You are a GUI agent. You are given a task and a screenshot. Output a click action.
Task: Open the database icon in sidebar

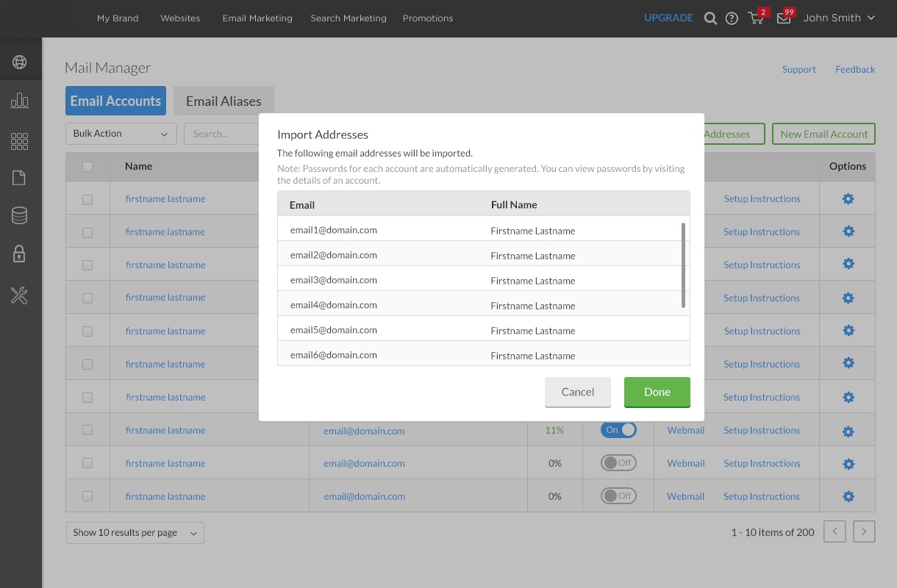(x=20, y=215)
